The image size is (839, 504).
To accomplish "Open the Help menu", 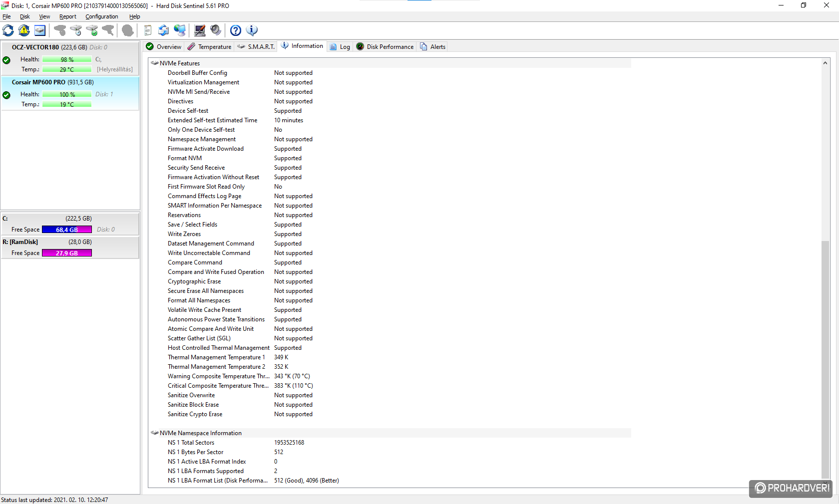I will coord(135,16).
